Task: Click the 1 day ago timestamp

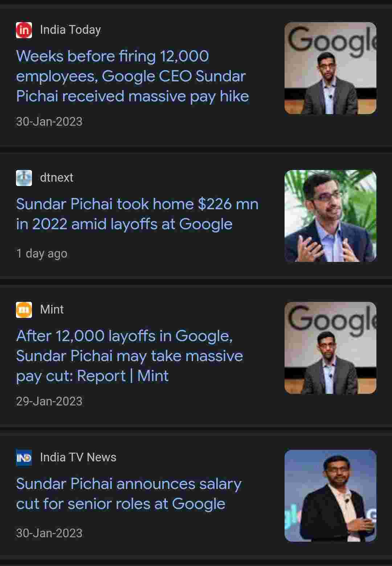Action: point(42,253)
